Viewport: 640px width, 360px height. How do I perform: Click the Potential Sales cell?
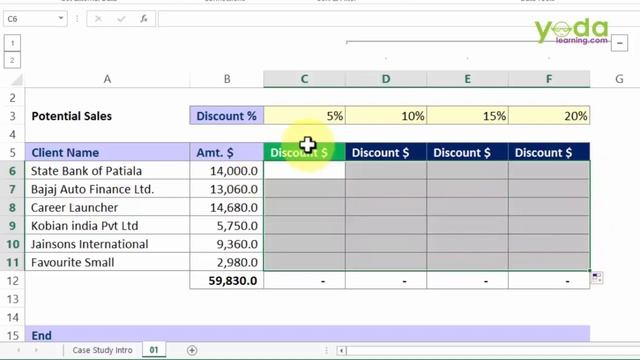coord(107,116)
